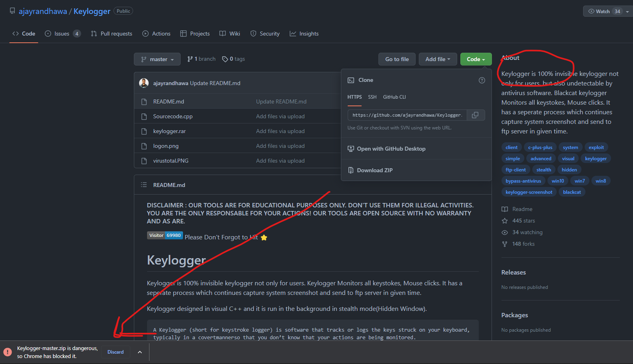Open the Issues tab
Image resolution: width=633 pixels, height=364 pixels.
click(x=63, y=34)
